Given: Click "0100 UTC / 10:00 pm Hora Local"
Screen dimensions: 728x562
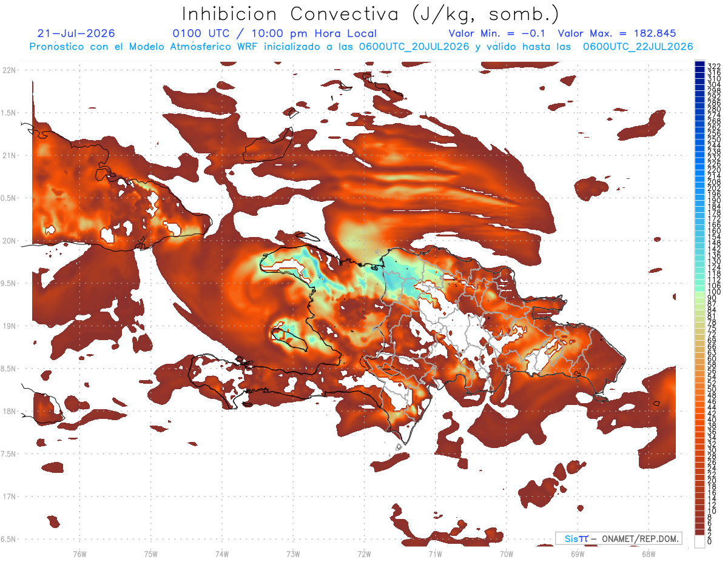Looking at the screenshot, I should click(x=275, y=33).
